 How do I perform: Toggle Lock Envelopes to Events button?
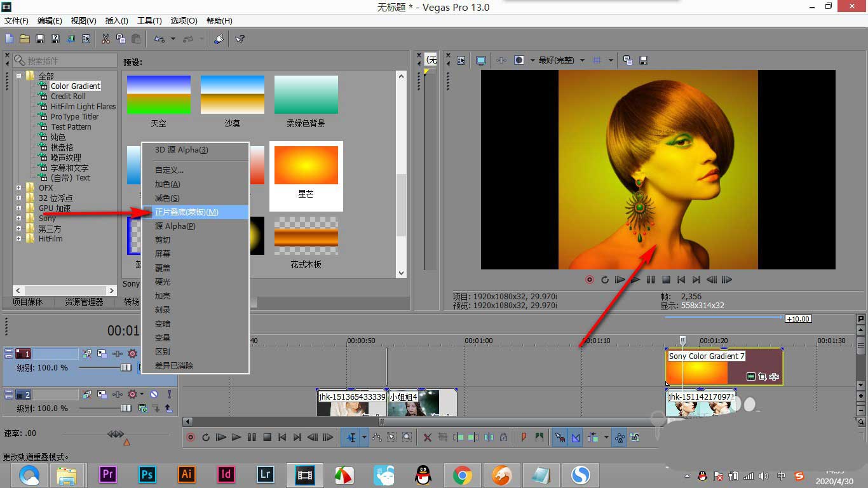[620, 437]
